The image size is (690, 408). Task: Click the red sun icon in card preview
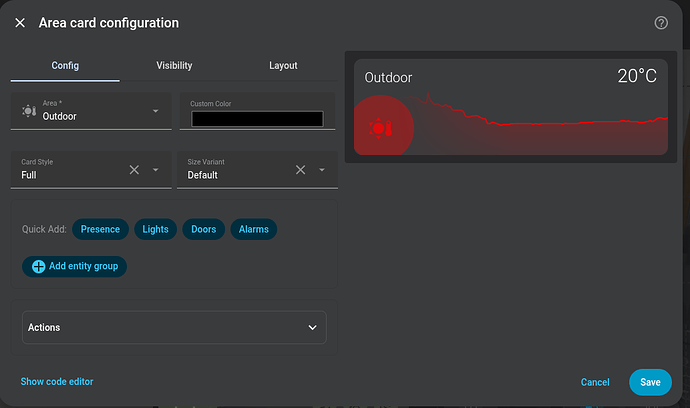click(x=381, y=128)
